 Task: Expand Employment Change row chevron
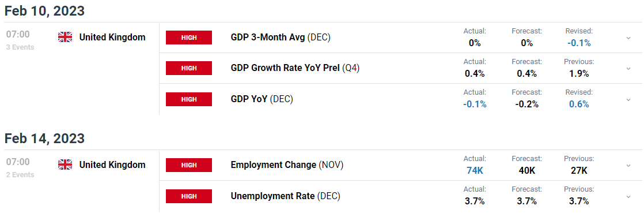click(x=628, y=165)
